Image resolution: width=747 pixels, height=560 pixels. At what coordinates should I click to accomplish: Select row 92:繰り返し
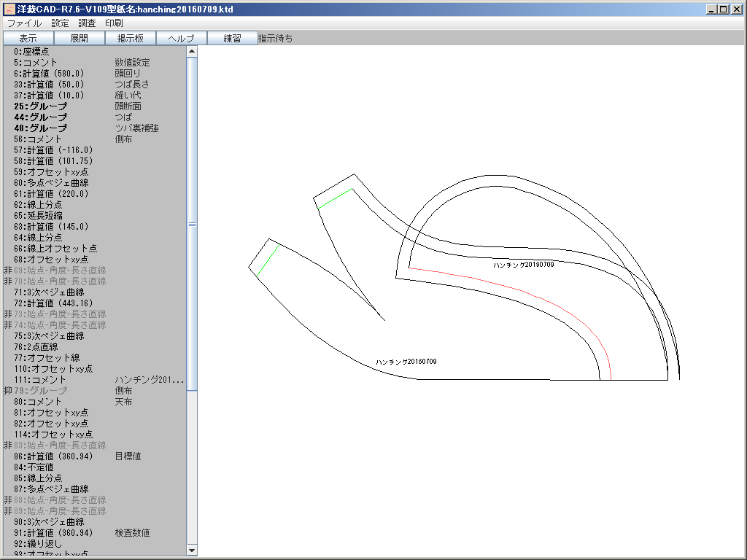click(x=95, y=544)
